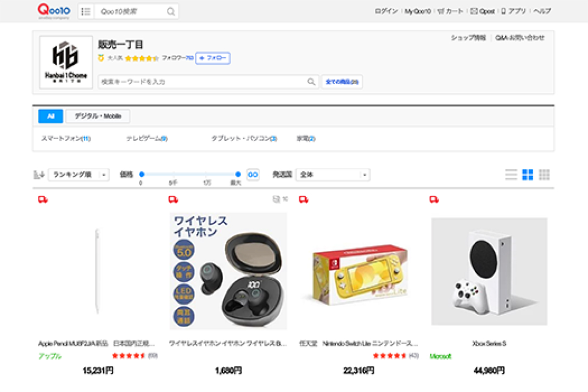The image size is (588, 392).
Task: Open the ヘルプ help link
Action: [542, 11]
